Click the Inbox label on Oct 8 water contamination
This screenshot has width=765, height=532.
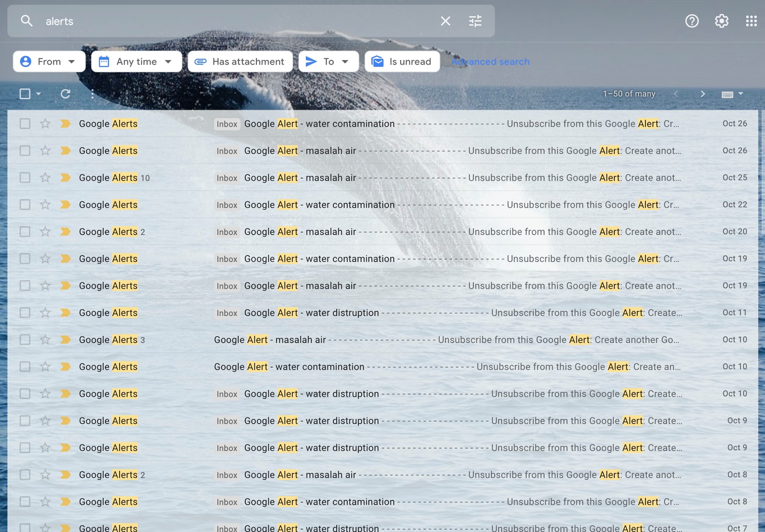[227, 502]
